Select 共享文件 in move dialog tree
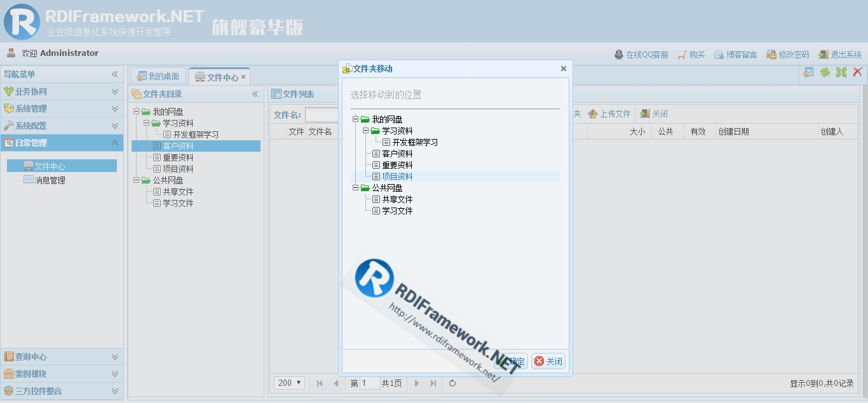868x403 pixels. coord(397,199)
